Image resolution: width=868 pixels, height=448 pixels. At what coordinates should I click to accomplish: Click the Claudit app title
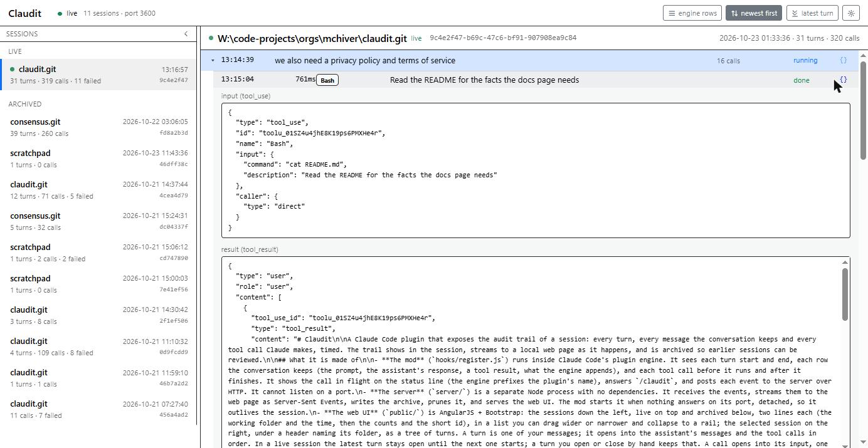[x=25, y=13]
